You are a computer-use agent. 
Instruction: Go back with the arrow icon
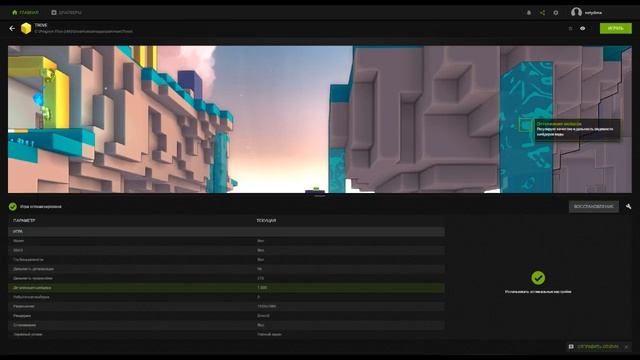[12, 28]
